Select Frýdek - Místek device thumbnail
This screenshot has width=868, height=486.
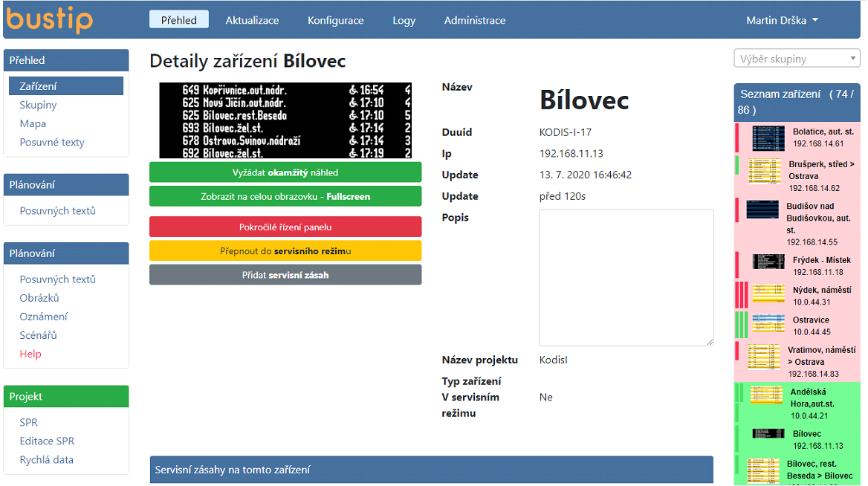(768, 262)
